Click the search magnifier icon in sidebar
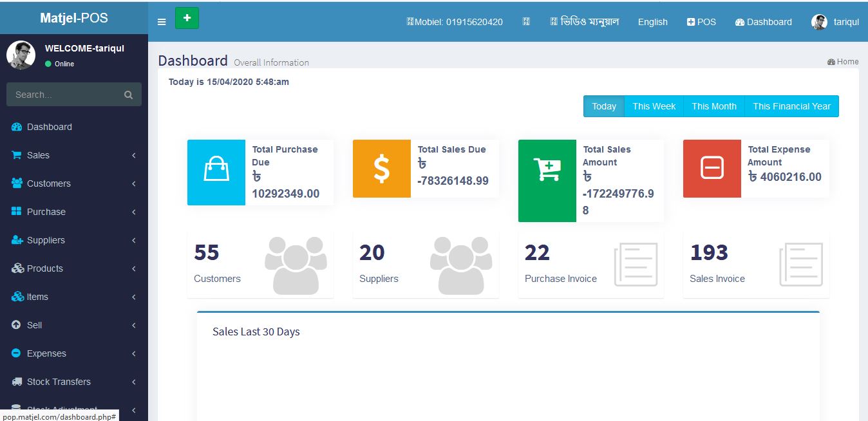 pyautogui.click(x=128, y=95)
